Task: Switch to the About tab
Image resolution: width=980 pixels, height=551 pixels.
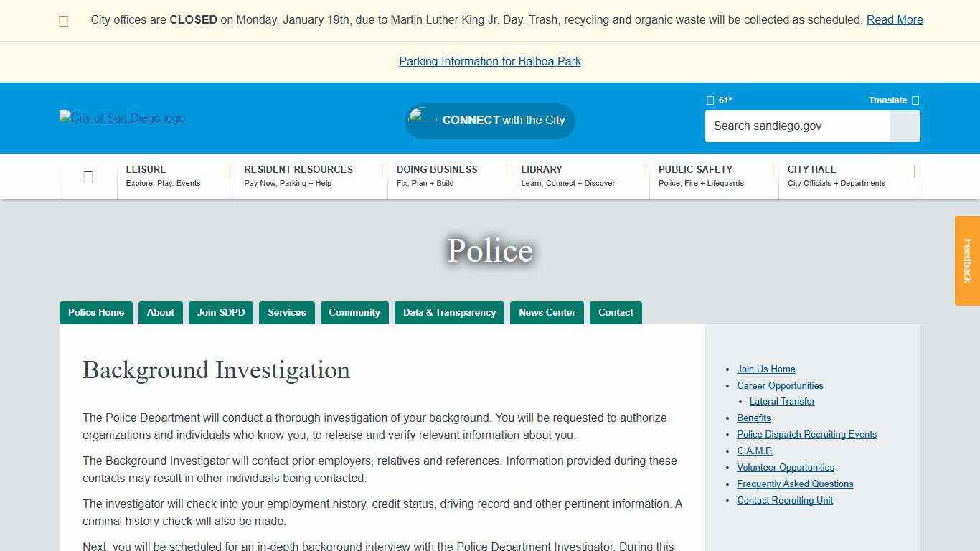Action: click(160, 312)
